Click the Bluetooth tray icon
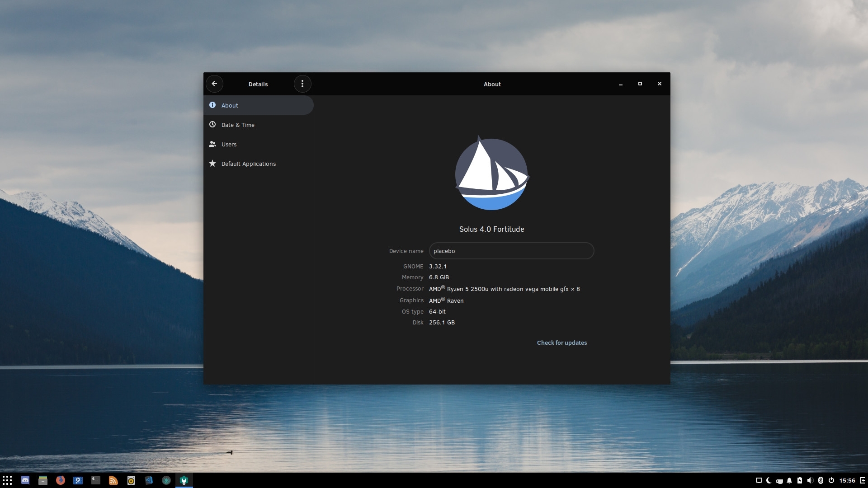 pos(821,480)
